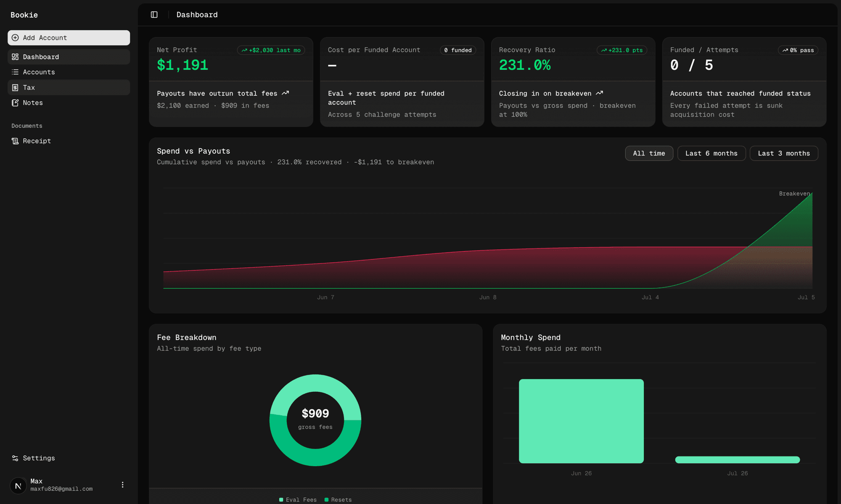Click the 0 funded badge
The width and height of the screenshot is (841, 504).
tap(458, 50)
